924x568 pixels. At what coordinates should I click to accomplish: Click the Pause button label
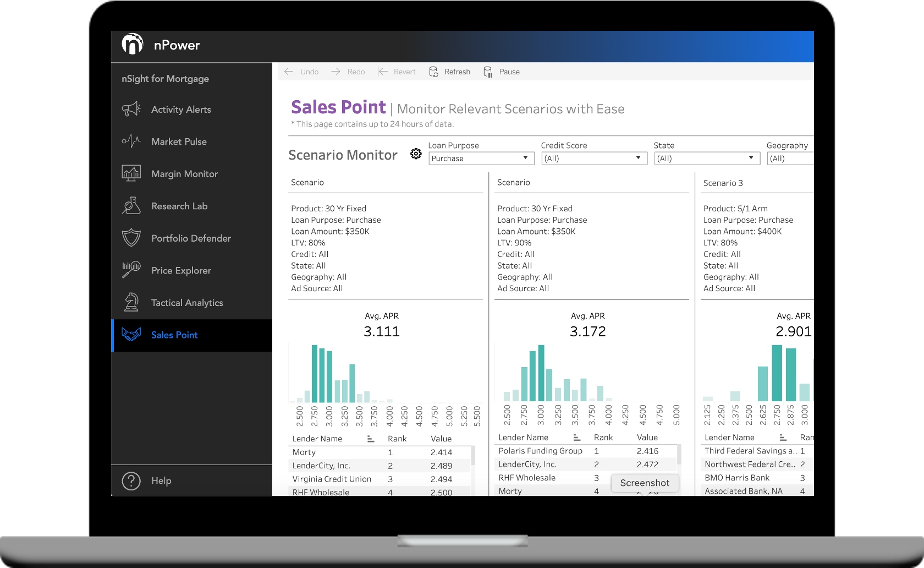[509, 72]
